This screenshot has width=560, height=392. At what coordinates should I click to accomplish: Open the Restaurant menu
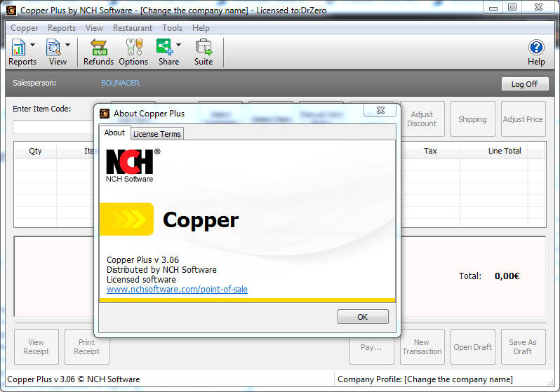click(x=133, y=28)
